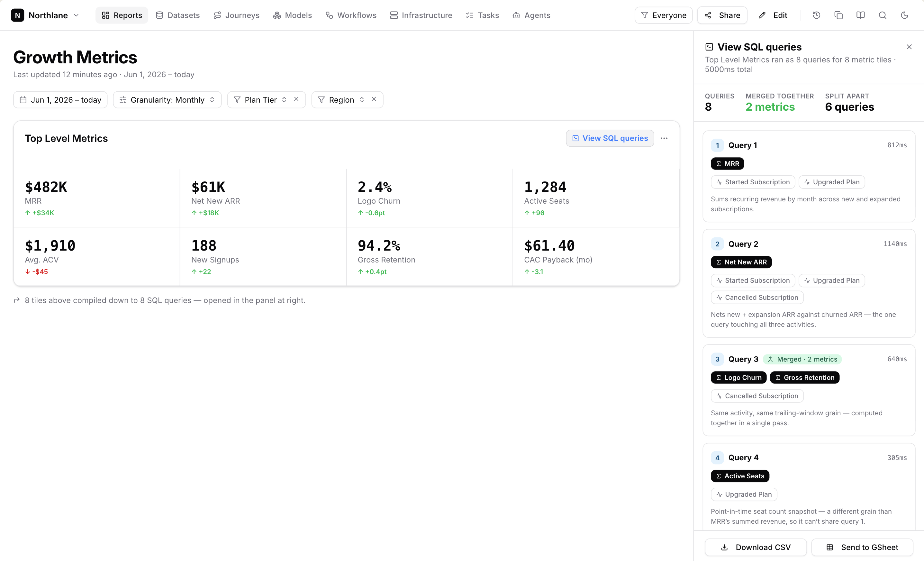This screenshot has width=924, height=561.
Task: Select the $61.40 CAC Payback tile
Action: [x=596, y=257]
